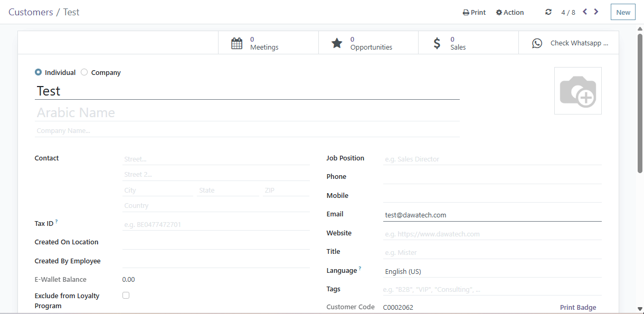Open the Title dropdown field
644x314 pixels.
coord(492,253)
